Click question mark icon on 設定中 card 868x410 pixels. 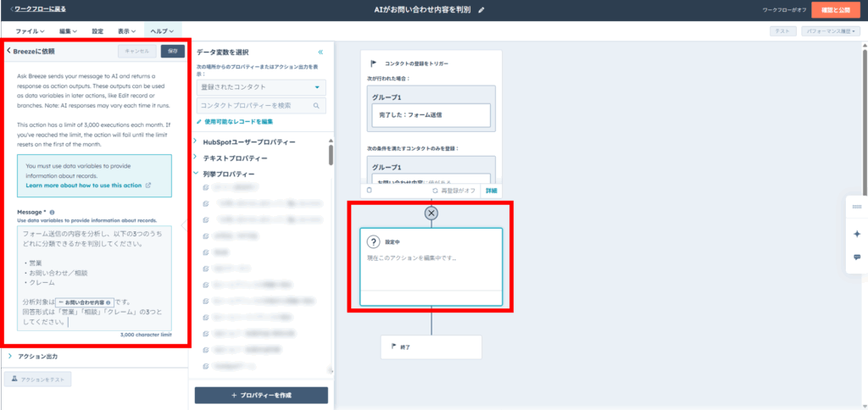point(374,241)
